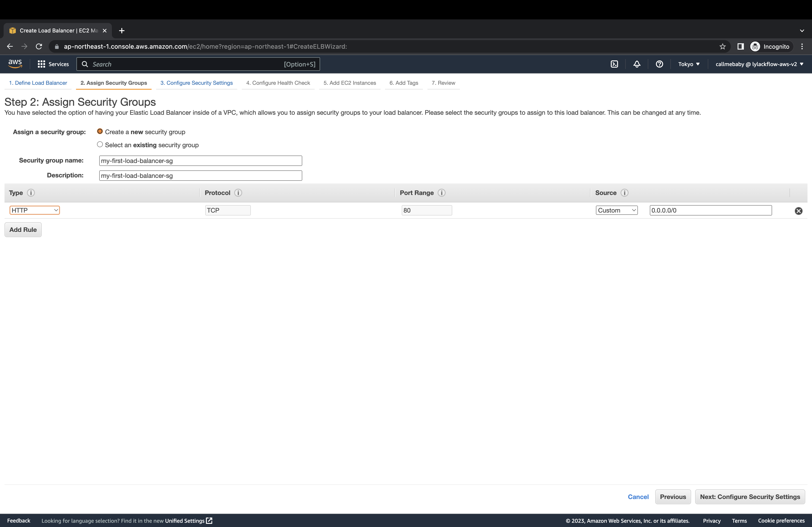Image resolution: width=812 pixels, height=527 pixels.
Task: View site information lock icon
Action: pyautogui.click(x=57, y=46)
